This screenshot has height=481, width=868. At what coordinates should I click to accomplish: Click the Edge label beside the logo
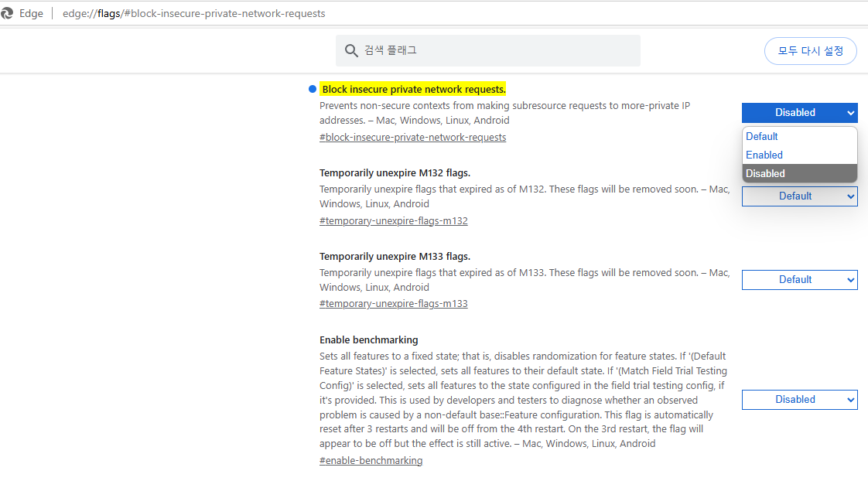point(31,13)
